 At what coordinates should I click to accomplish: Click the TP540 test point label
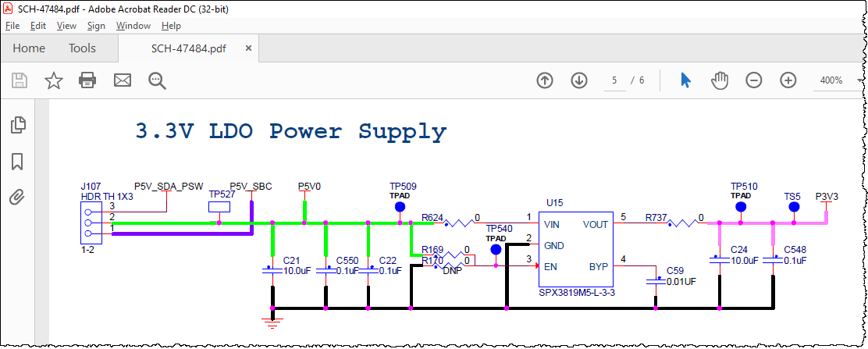coord(500,228)
